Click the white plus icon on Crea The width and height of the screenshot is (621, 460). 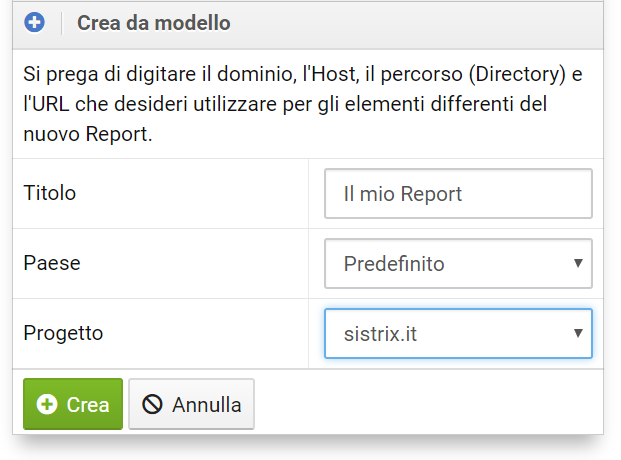point(46,405)
